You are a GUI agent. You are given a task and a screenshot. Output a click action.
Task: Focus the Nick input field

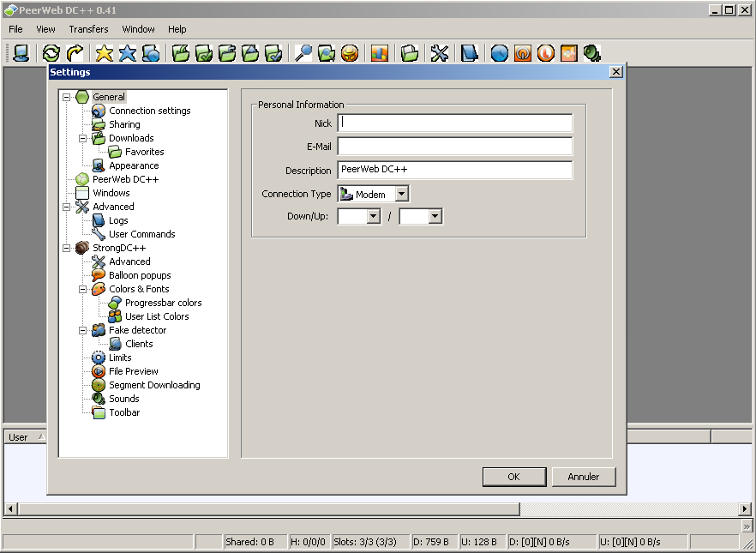tap(454, 123)
